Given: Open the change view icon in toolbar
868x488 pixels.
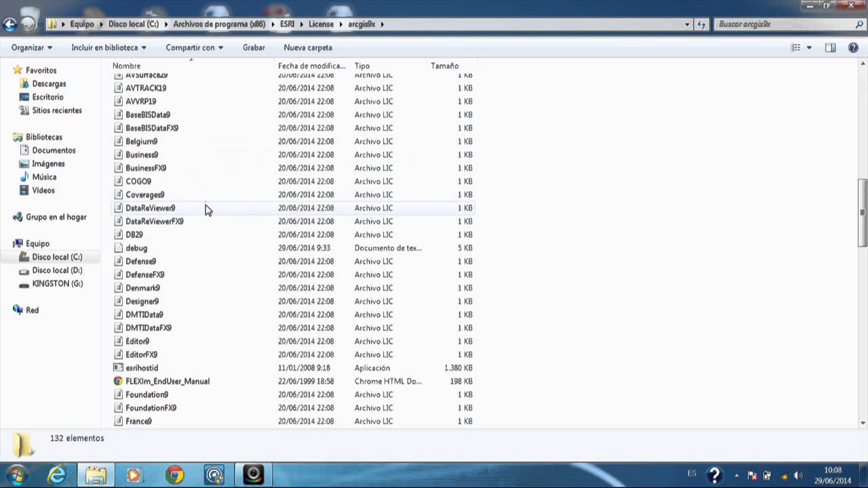Looking at the screenshot, I should pyautogui.click(x=796, y=47).
